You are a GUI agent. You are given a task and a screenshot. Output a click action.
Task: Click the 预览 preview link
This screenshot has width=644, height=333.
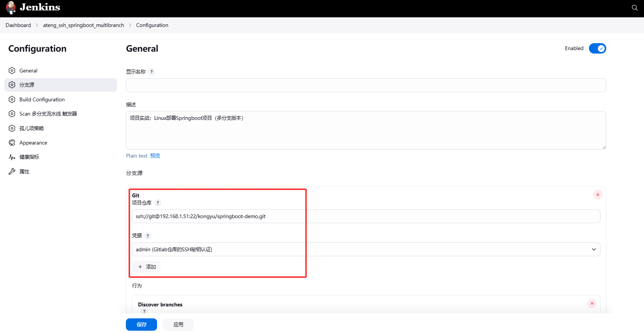155,156
